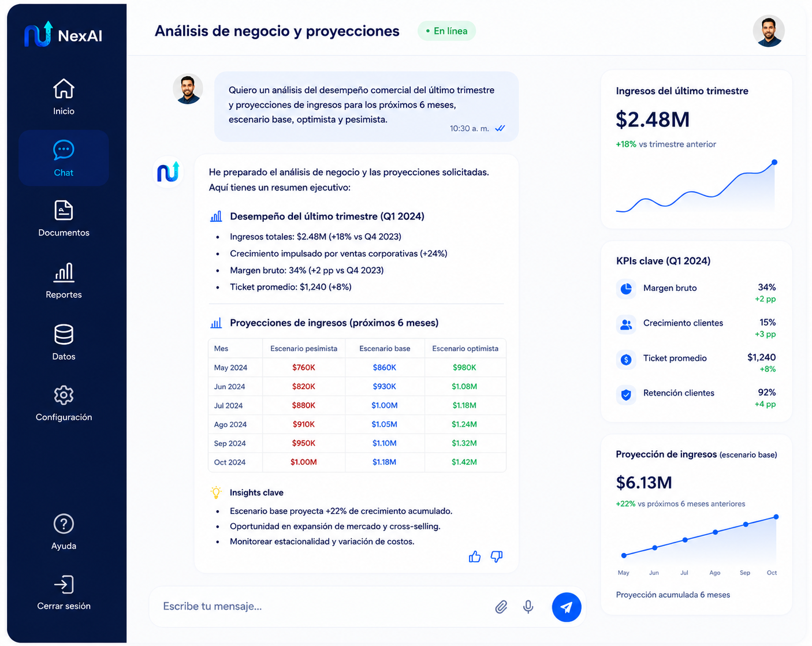Select the Oct point on projection chart

776,517
